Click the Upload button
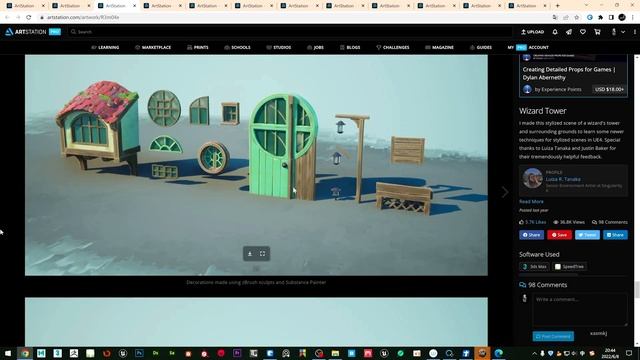640x360 pixels. (x=532, y=32)
